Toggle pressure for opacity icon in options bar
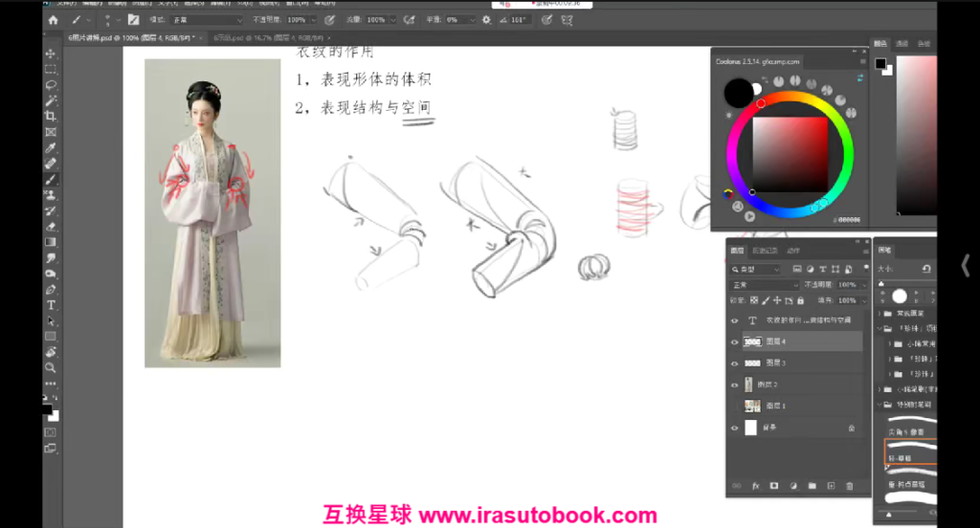980x528 pixels. point(329,20)
